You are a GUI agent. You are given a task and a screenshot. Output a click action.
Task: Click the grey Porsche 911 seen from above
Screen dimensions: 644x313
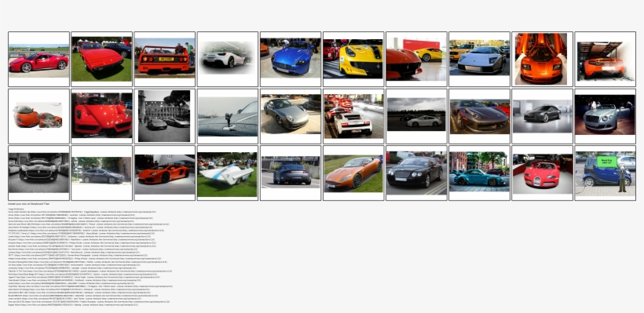(x=291, y=114)
